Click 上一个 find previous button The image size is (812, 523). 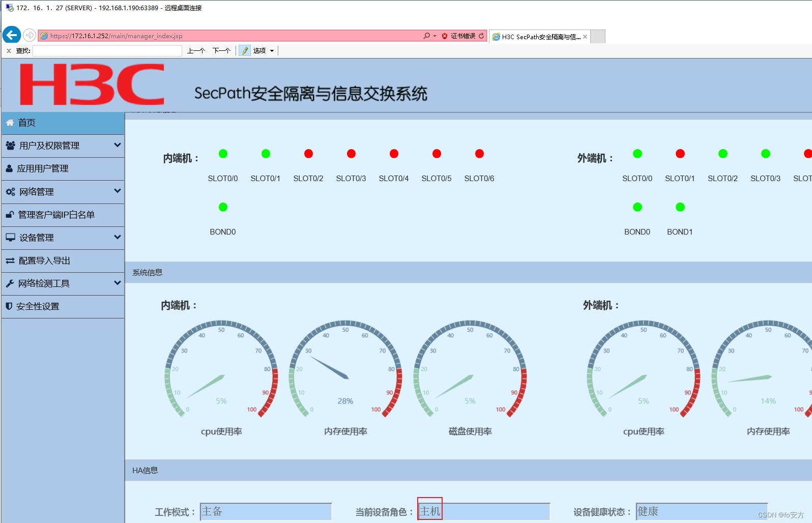point(196,51)
